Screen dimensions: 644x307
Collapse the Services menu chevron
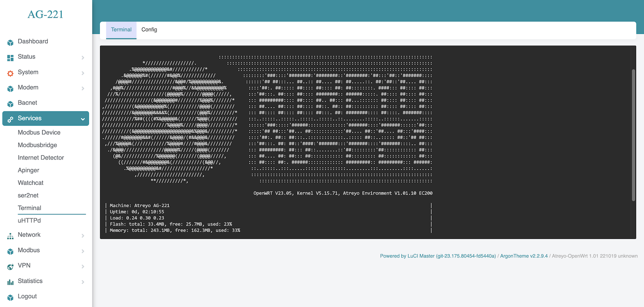tap(83, 119)
